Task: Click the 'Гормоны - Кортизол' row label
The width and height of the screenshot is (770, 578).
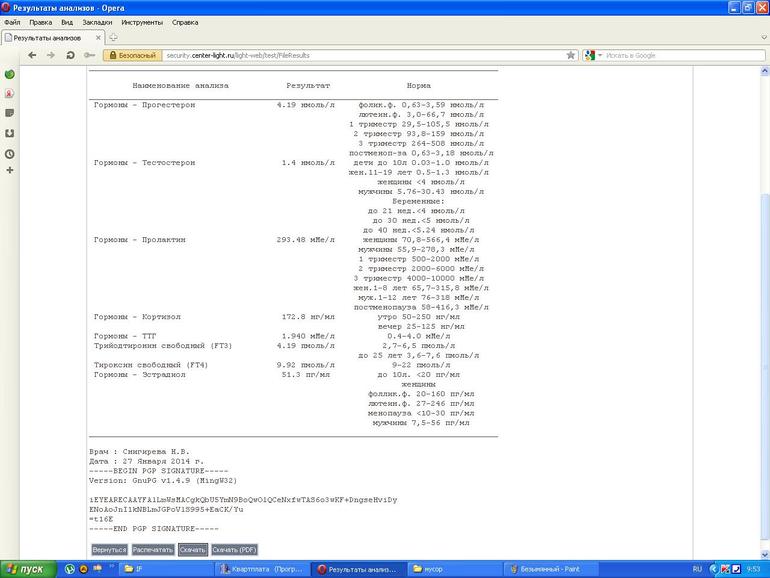Action: coord(137,317)
